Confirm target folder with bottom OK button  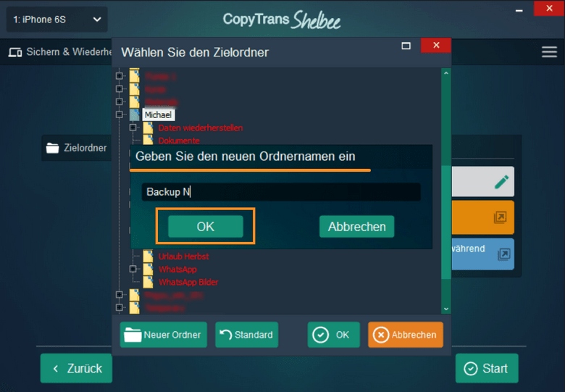pos(333,335)
